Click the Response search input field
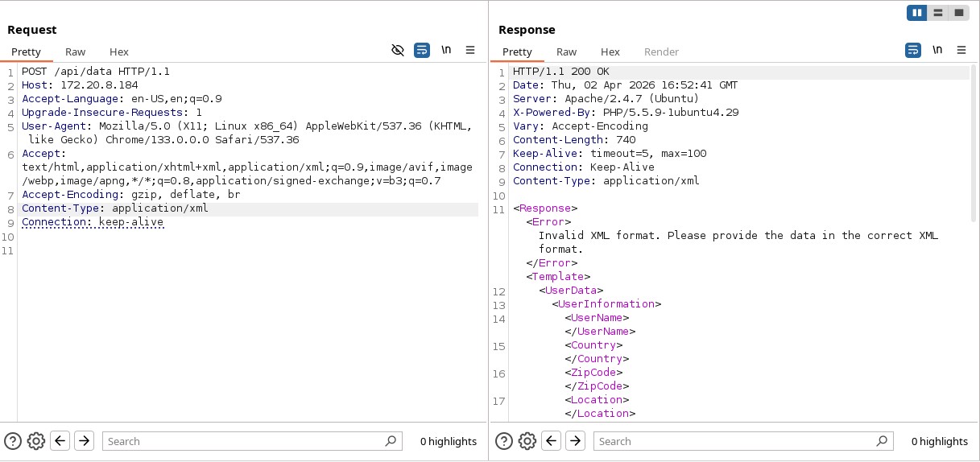The height and width of the screenshot is (462, 980). (733, 441)
